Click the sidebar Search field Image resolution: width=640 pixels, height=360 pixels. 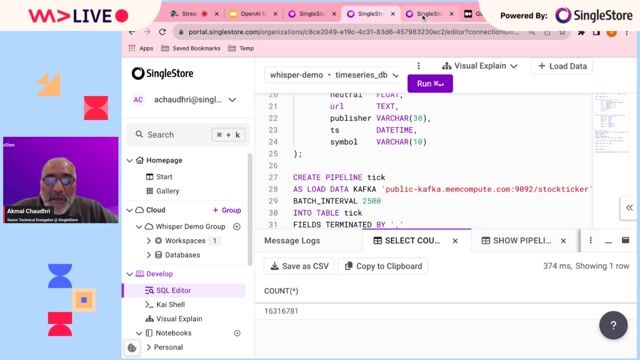pos(188,135)
